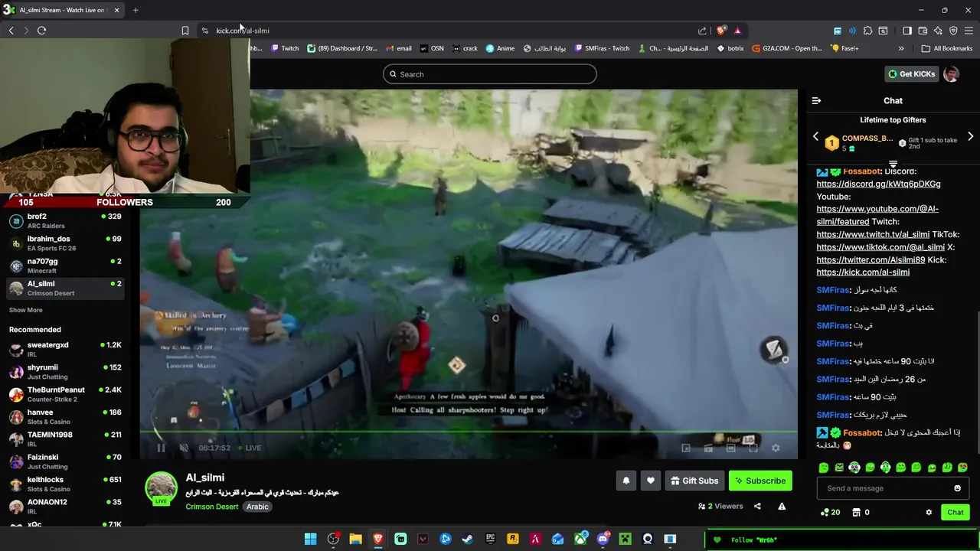Open Epic Games launcher from taskbar

(490, 539)
